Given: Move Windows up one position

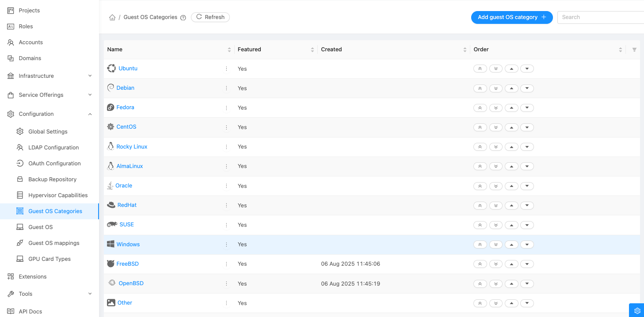Looking at the screenshot, I should point(511,244).
